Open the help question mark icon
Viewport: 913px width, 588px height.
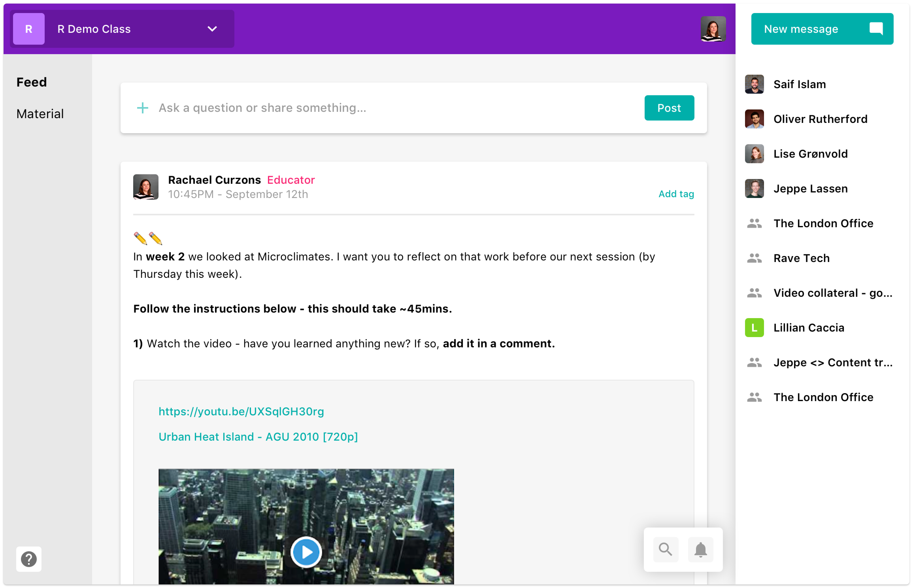pos(29,559)
